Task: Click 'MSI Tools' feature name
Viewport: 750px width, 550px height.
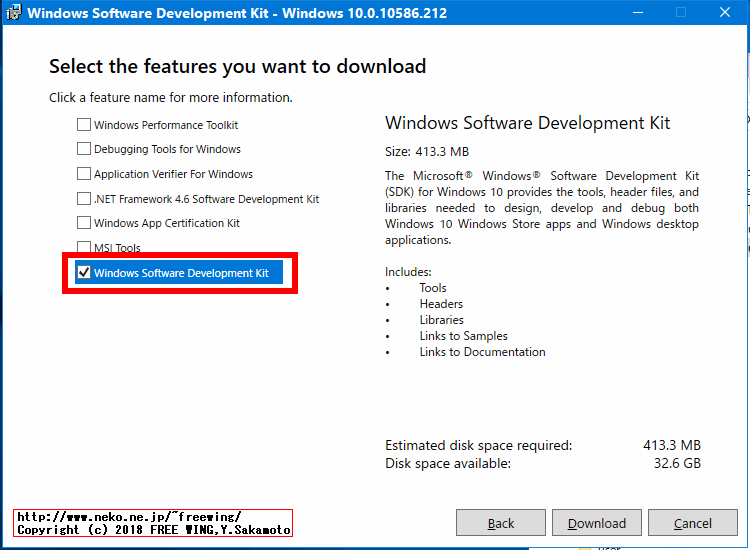Action: (117, 248)
